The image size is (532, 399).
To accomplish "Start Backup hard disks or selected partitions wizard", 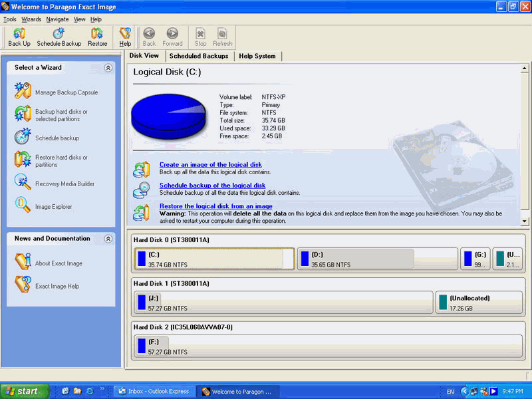I will (51, 114).
